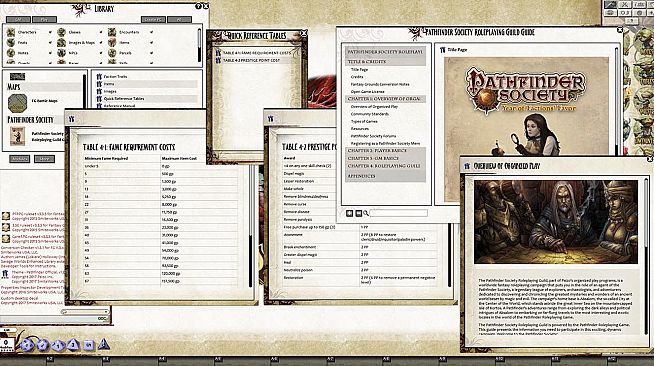The image size is (654, 366).
Task: Toggle the NPCs checkmark in Library
Action: coord(101,53)
